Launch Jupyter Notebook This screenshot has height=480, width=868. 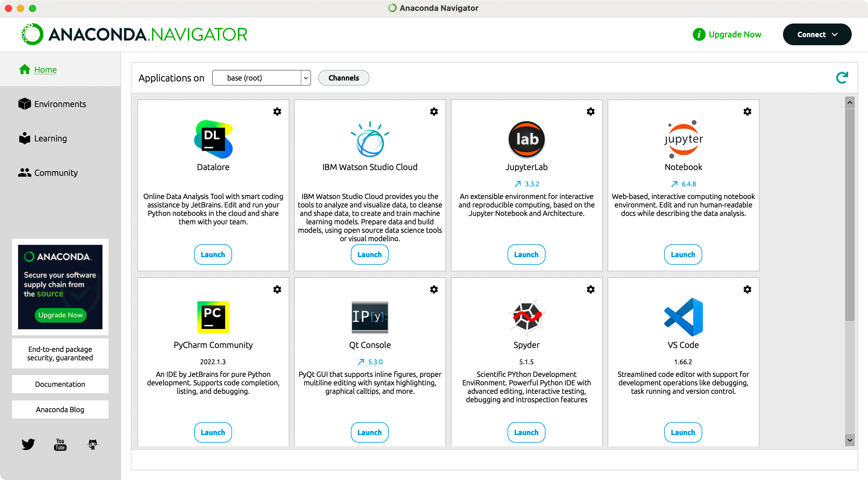tap(683, 254)
